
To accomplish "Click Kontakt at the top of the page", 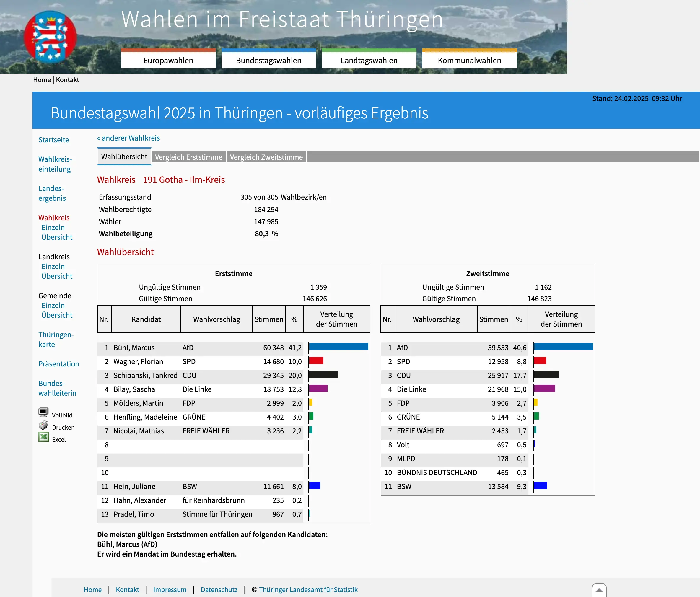I will click(68, 80).
